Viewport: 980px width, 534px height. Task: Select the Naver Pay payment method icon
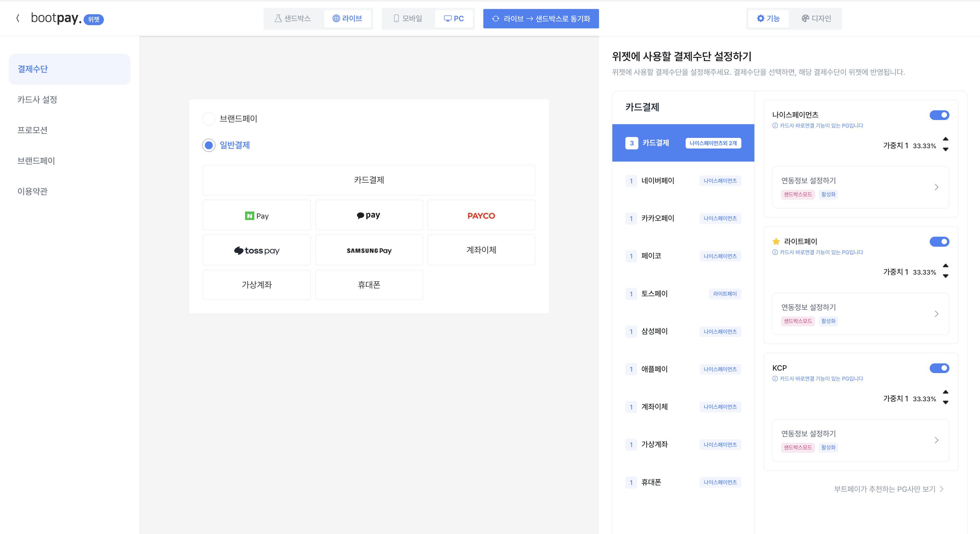(257, 215)
